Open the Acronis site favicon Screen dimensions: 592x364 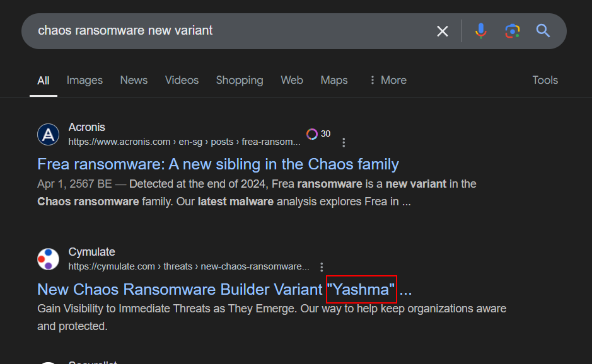point(49,134)
